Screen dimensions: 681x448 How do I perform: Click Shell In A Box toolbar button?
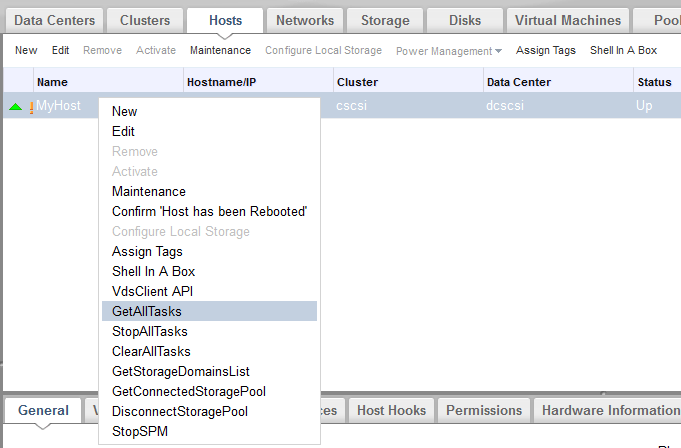[623, 50]
